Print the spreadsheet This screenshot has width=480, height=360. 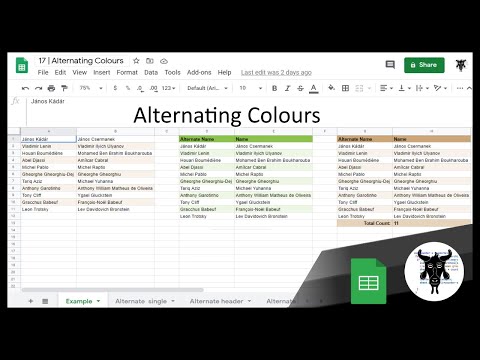click(51, 88)
